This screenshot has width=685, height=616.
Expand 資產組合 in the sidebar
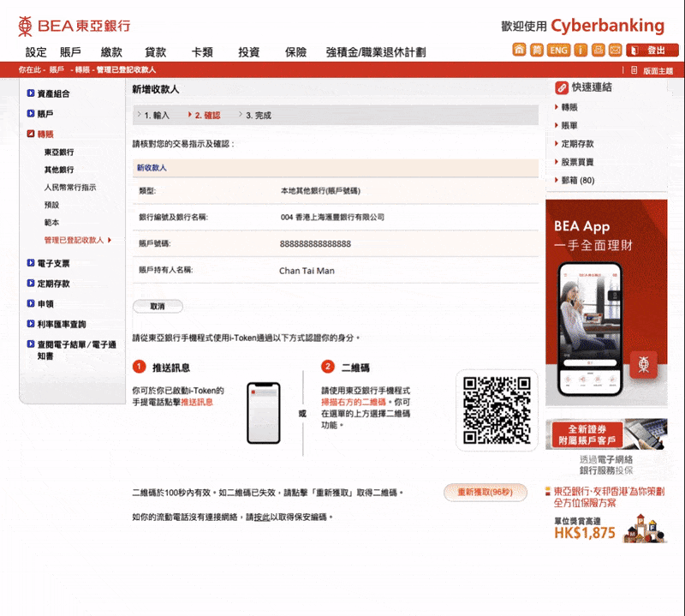tap(31, 93)
